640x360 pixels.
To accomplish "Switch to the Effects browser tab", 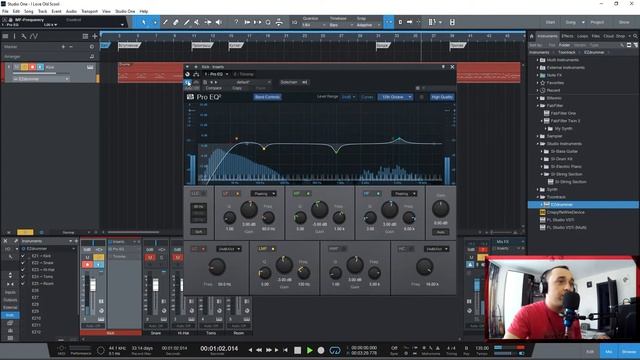I will 567,36.
